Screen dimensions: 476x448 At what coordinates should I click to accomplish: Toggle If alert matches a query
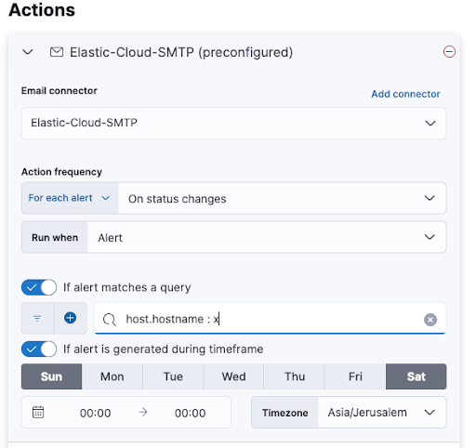click(x=39, y=287)
